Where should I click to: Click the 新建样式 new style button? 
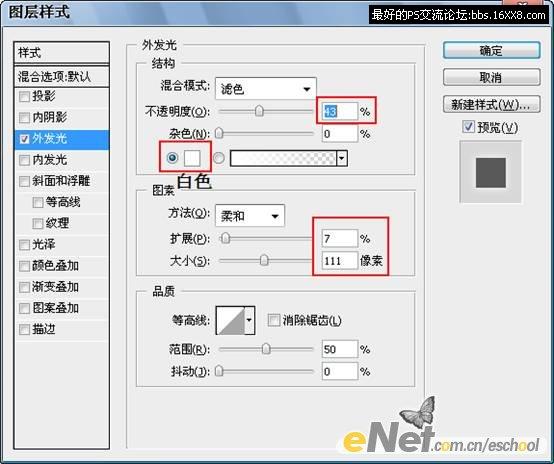[x=491, y=104]
